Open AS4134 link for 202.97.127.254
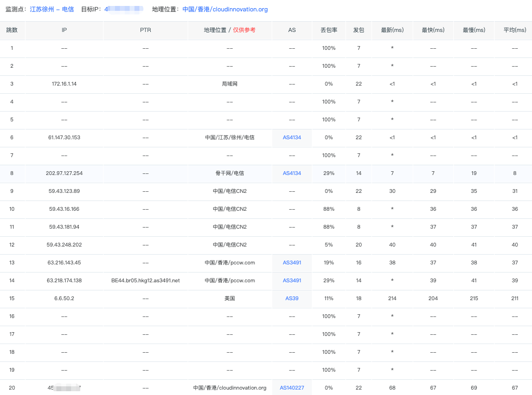 292,173
